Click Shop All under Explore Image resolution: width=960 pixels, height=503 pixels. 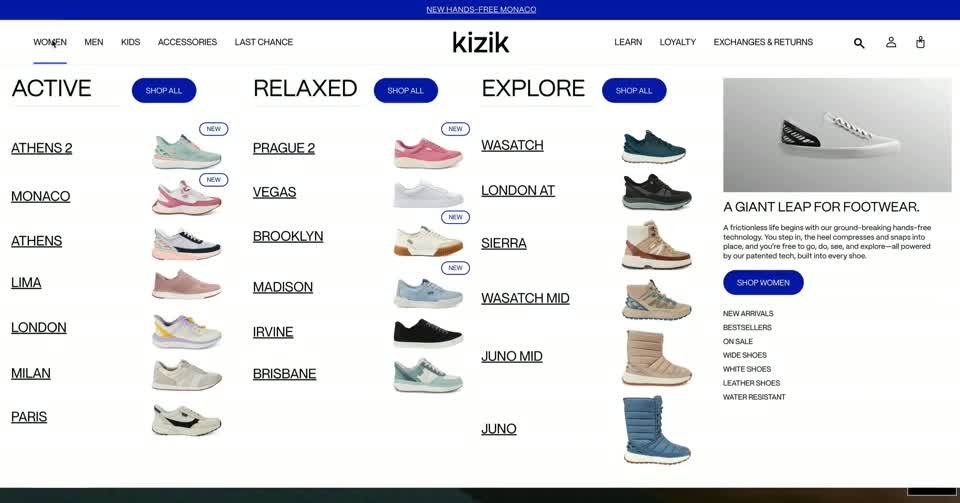634,91
